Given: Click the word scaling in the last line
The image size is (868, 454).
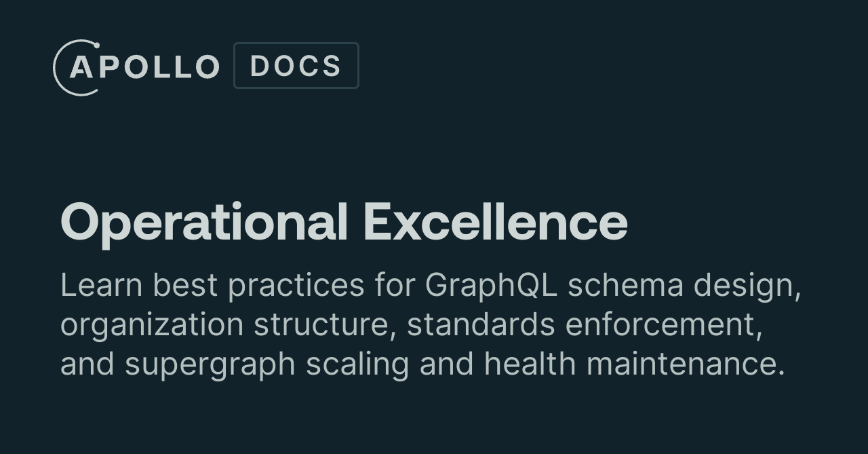Looking at the screenshot, I should point(357,364).
